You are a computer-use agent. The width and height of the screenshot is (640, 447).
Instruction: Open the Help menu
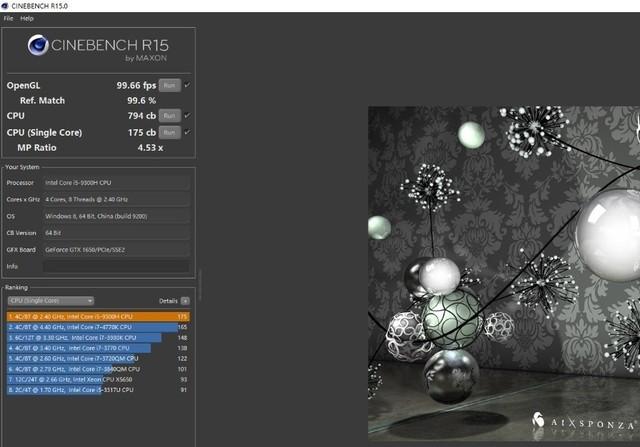click(27, 18)
